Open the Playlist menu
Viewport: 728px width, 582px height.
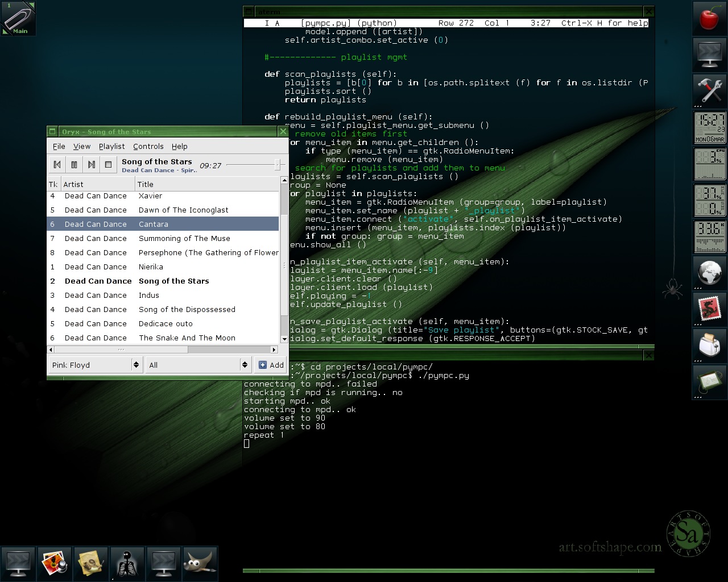(x=111, y=146)
